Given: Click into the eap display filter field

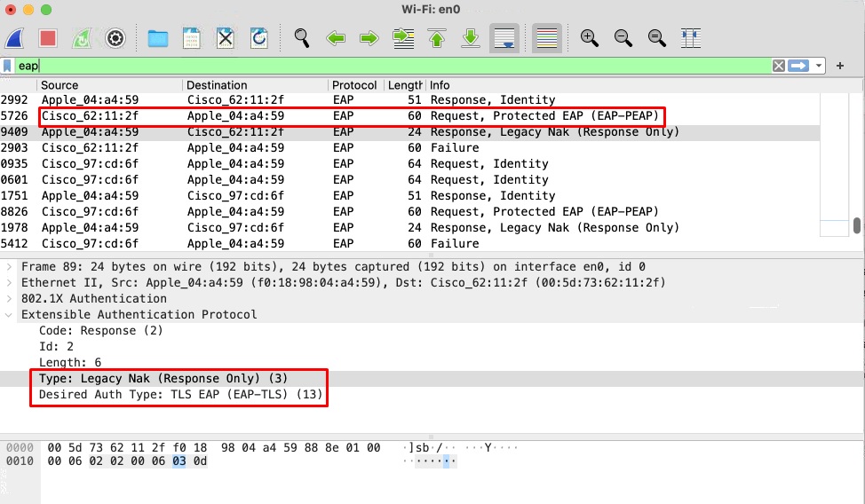Looking at the screenshot, I should point(393,66).
